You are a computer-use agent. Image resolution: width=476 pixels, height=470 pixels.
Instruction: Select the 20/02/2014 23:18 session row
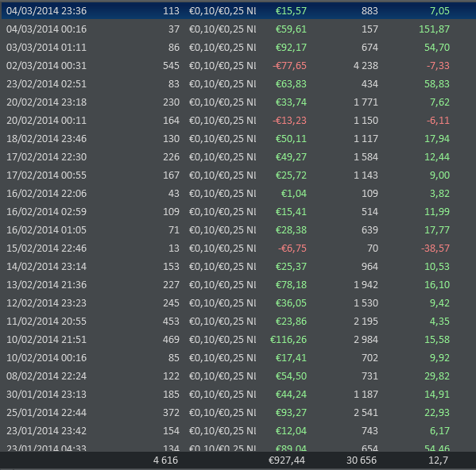pos(238,102)
